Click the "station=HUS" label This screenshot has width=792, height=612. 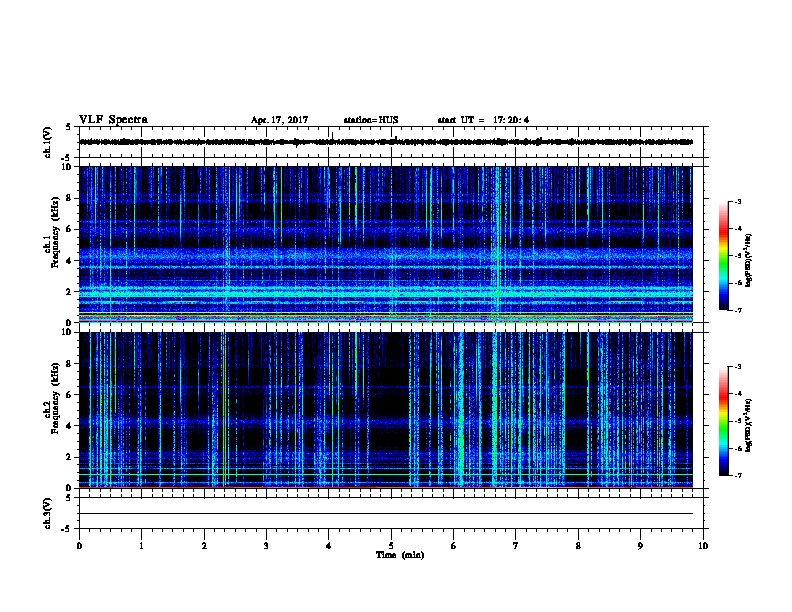click(x=371, y=120)
